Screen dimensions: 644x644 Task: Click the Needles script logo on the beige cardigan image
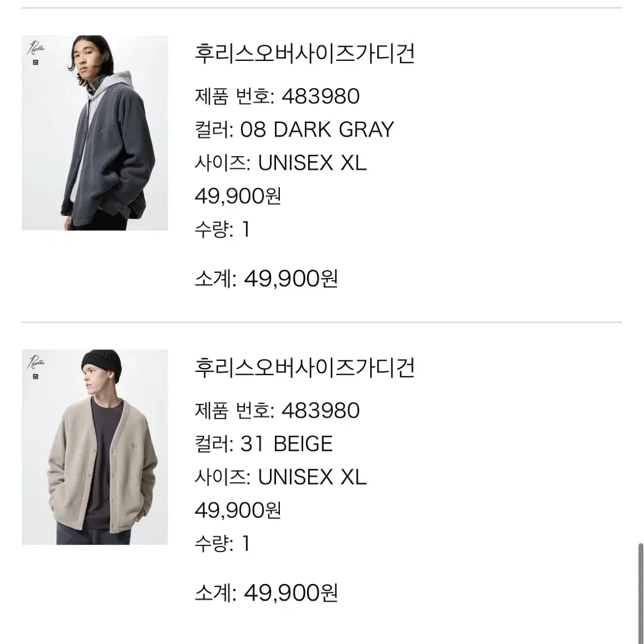[37, 363]
